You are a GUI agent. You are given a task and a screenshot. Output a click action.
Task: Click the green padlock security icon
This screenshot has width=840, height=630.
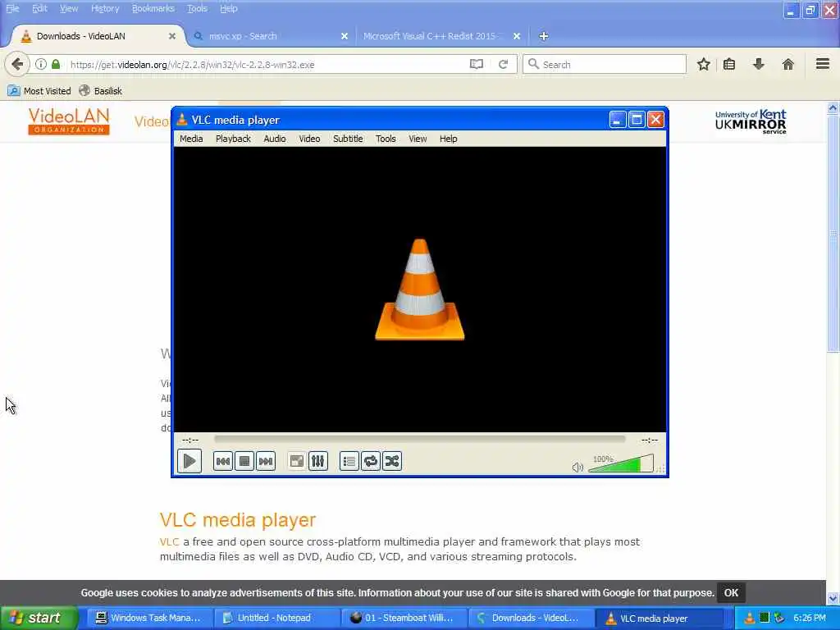click(56, 64)
